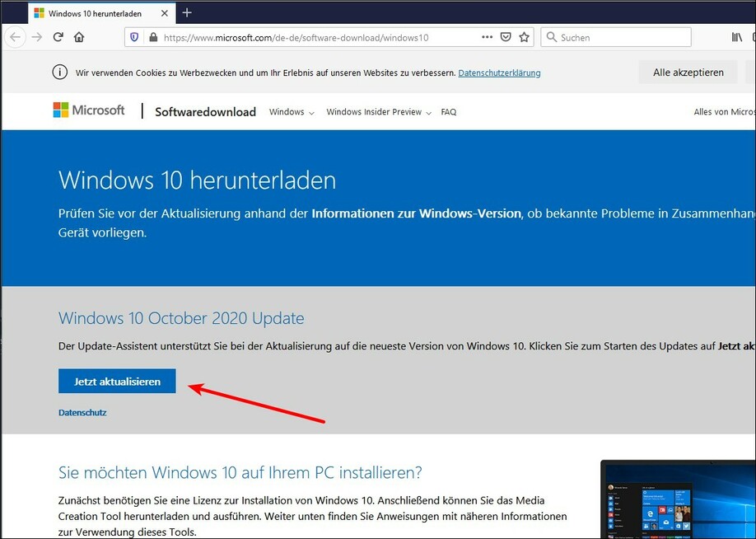Open the library bookshelf icon
The height and width of the screenshot is (539, 756).
736,37
